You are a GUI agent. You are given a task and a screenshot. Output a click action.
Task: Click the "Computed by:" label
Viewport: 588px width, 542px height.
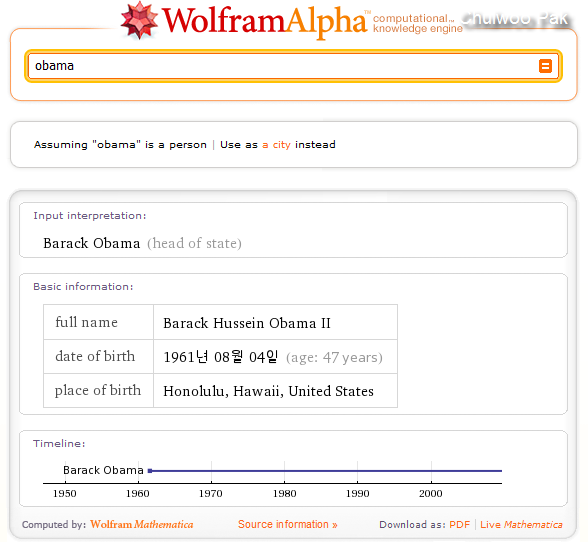[54, 524]
